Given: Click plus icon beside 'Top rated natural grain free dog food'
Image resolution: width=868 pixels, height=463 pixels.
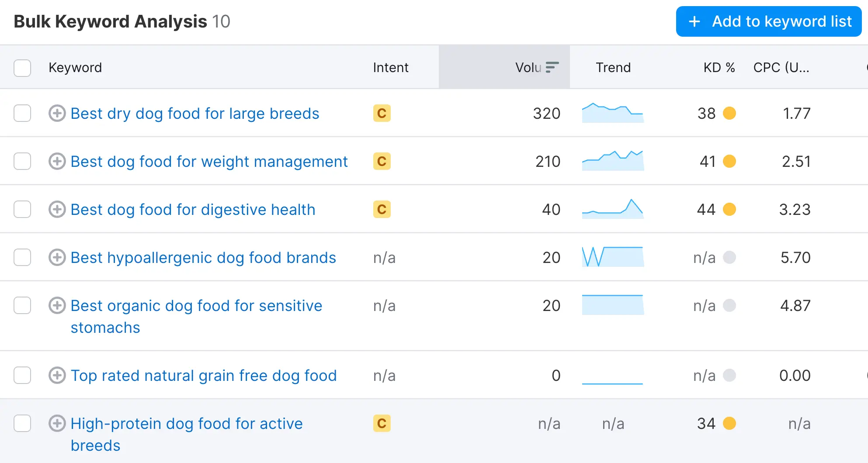Looking at the screenshot, I should (x=57, y=375).
